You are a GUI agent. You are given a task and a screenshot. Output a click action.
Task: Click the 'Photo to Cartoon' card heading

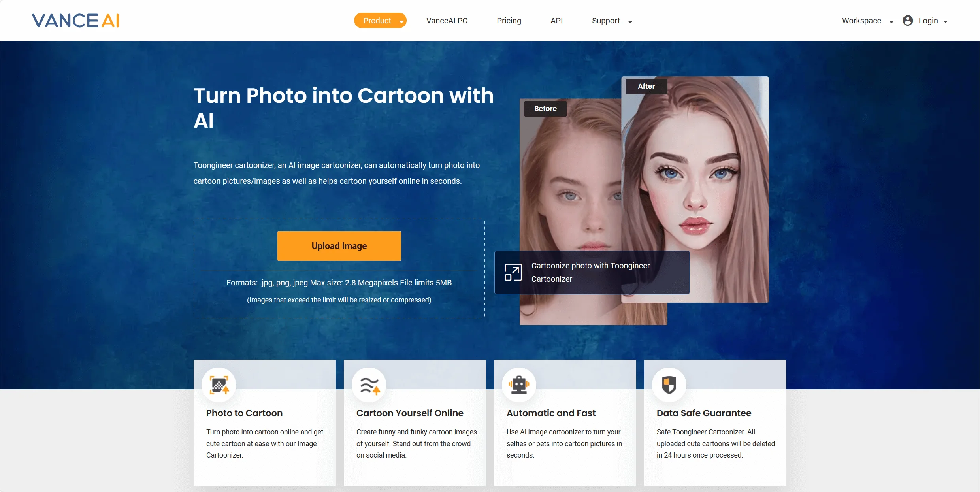244,413
